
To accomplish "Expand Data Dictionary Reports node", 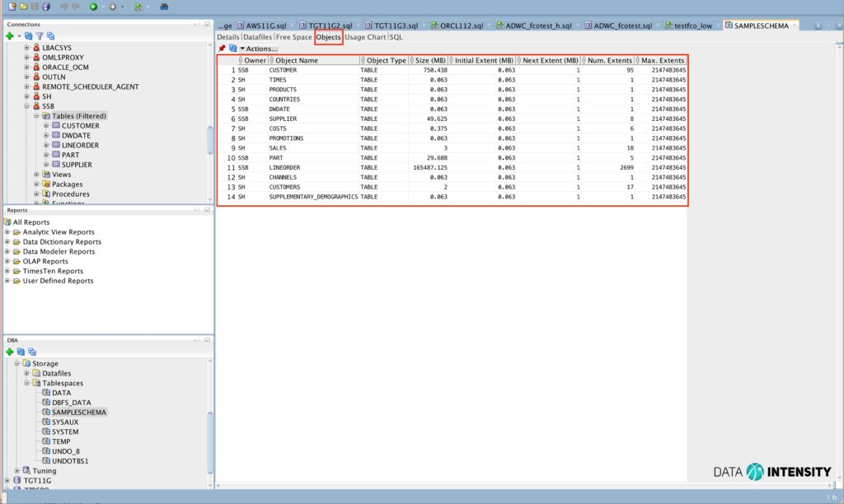I will pos(7,242).
